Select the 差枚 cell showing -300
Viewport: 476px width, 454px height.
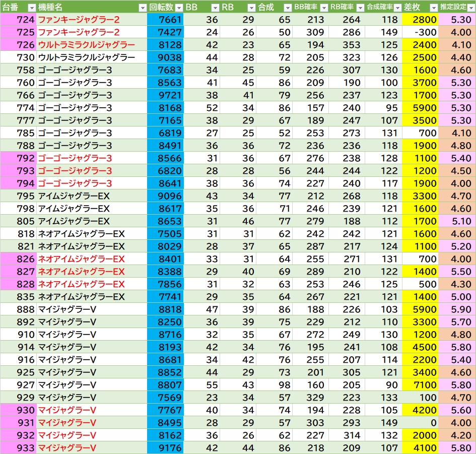click(420, 32)
